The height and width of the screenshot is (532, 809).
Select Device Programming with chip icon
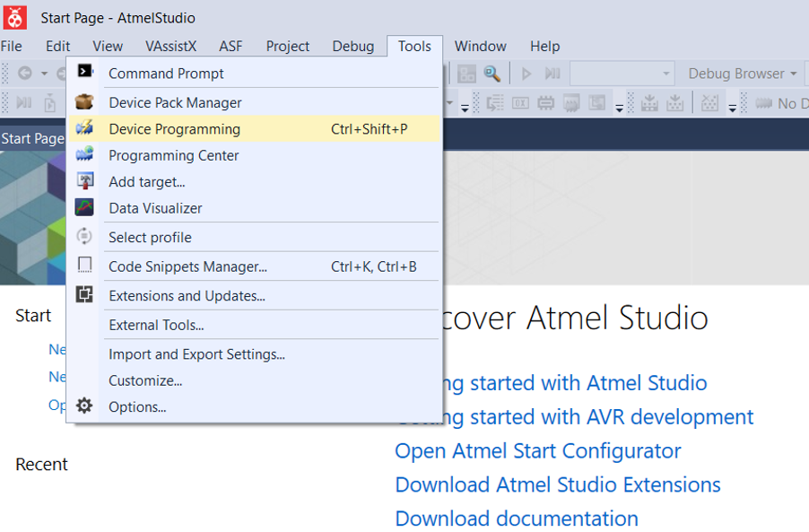click(x=85, y=128)
